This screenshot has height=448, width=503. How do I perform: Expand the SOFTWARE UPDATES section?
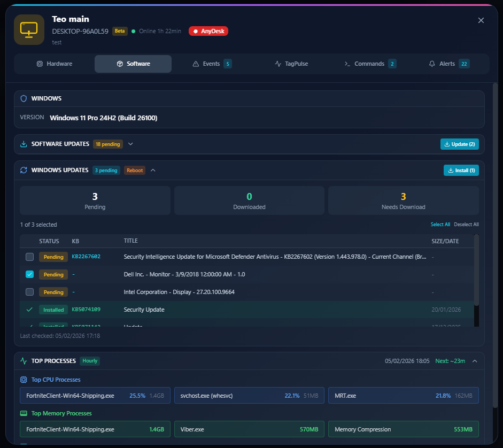pyautogui.click(x=130, y=144)
